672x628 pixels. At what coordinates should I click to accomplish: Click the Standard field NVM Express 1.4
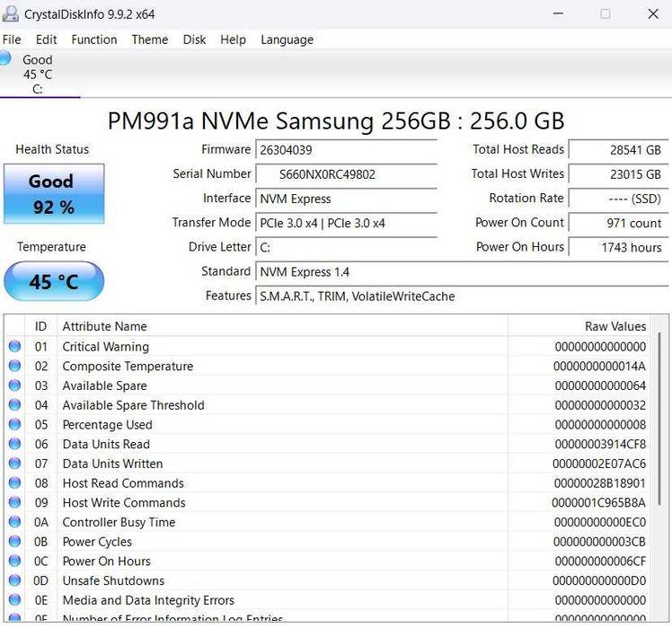[462, 272]
